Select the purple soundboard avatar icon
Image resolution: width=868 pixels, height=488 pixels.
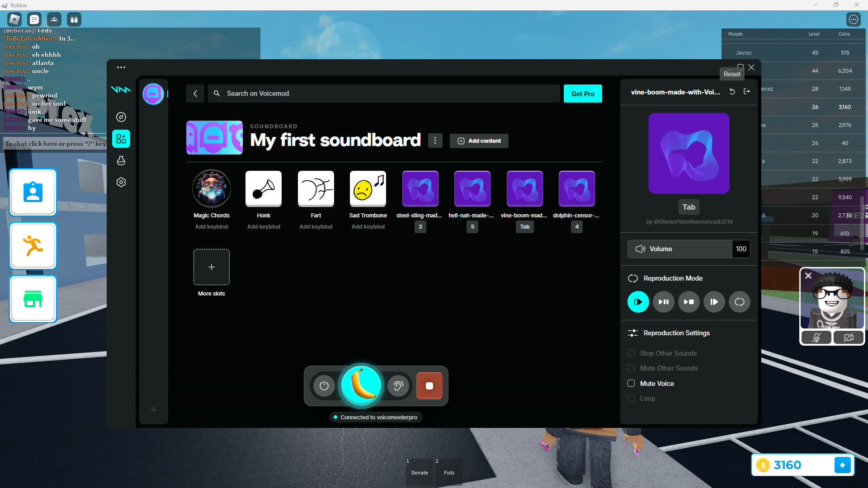click(153, 94)
